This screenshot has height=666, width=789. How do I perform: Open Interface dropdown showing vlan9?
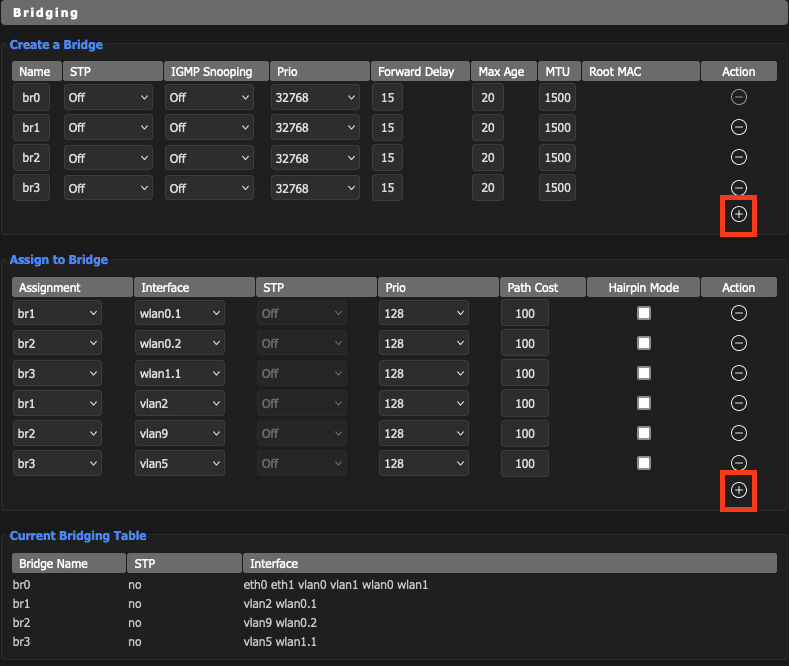tap(180, 433)
